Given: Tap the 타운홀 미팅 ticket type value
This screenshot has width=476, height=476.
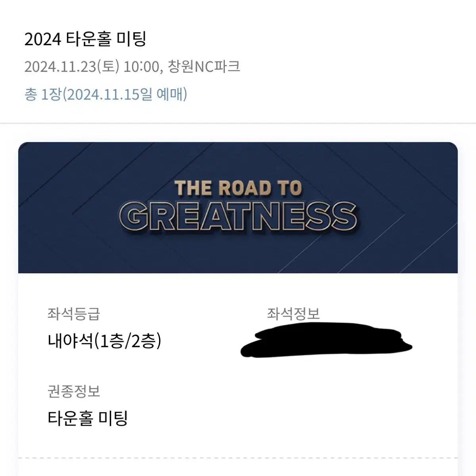Looking at the screenshot, I should pos(88,418).
